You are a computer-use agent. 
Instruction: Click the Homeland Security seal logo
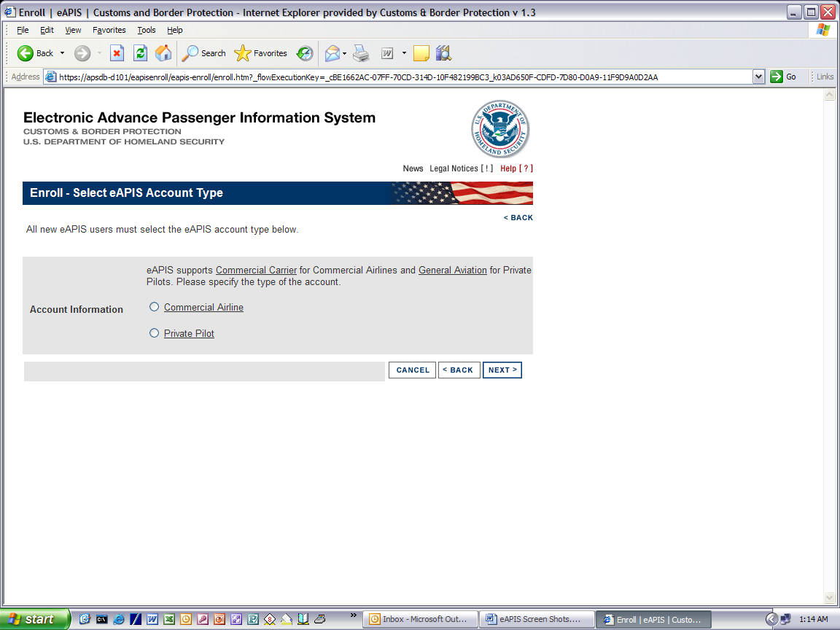click(500, 129)
